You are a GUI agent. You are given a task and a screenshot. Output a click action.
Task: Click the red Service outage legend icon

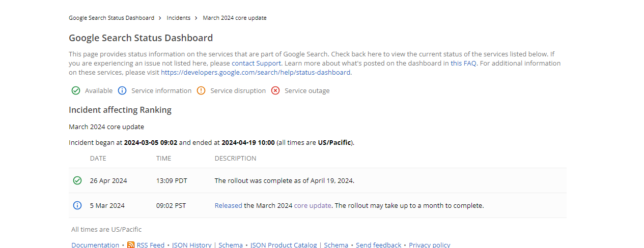275,90
